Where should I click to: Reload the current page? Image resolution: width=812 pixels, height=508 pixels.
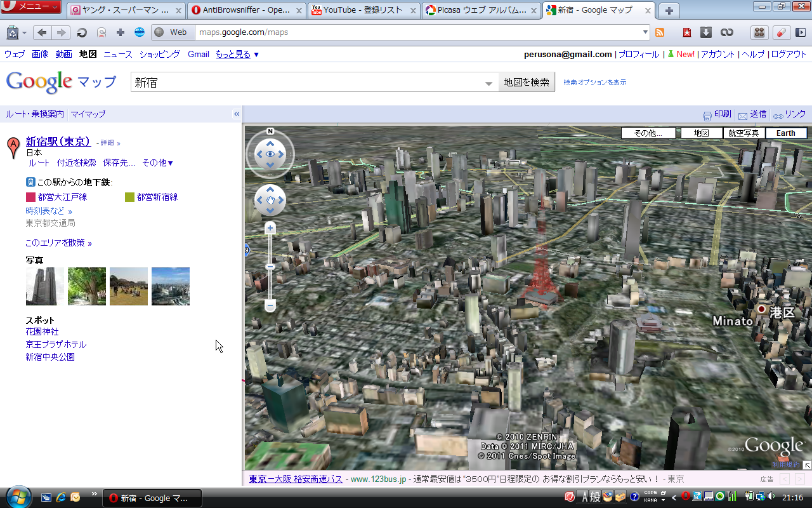82,32
